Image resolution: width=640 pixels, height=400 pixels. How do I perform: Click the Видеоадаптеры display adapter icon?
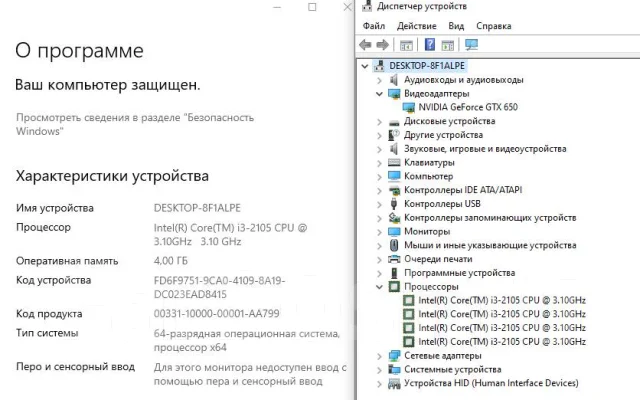coord(394,93)
